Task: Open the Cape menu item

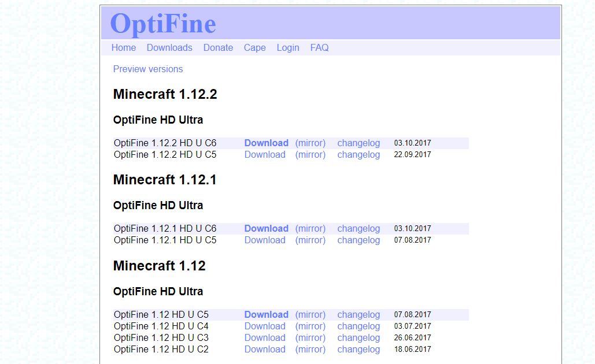Action: pos(254,48)
